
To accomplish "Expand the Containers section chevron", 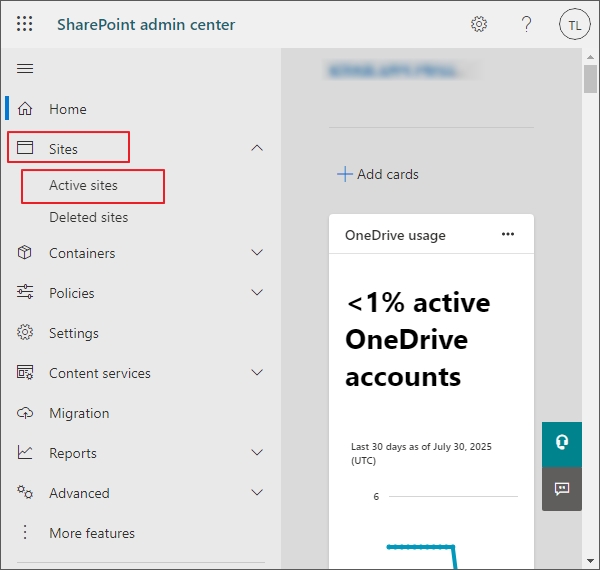I will coord(257,252).
